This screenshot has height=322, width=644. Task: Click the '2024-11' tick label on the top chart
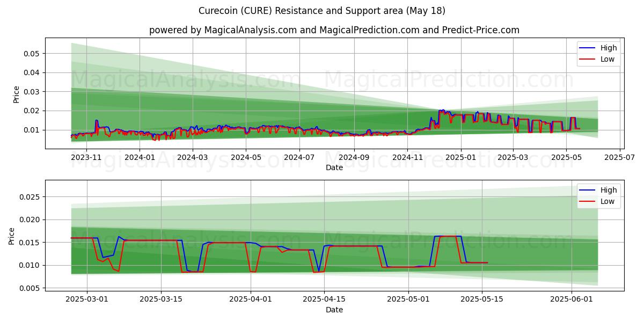[407, 157]
